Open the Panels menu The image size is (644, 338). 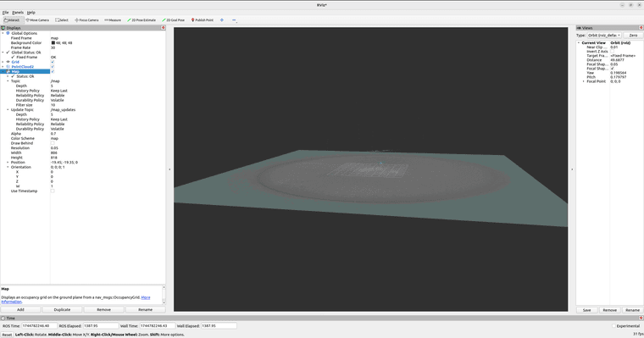click(x=18, y=13)
